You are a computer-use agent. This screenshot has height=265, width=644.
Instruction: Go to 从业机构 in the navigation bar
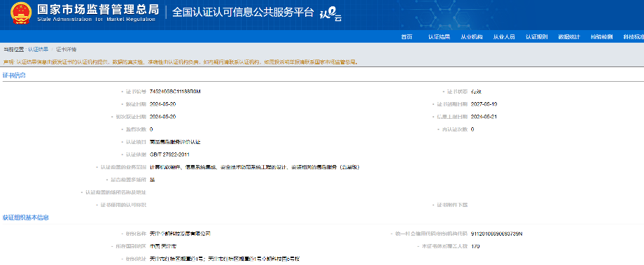[x=472, y=37]
